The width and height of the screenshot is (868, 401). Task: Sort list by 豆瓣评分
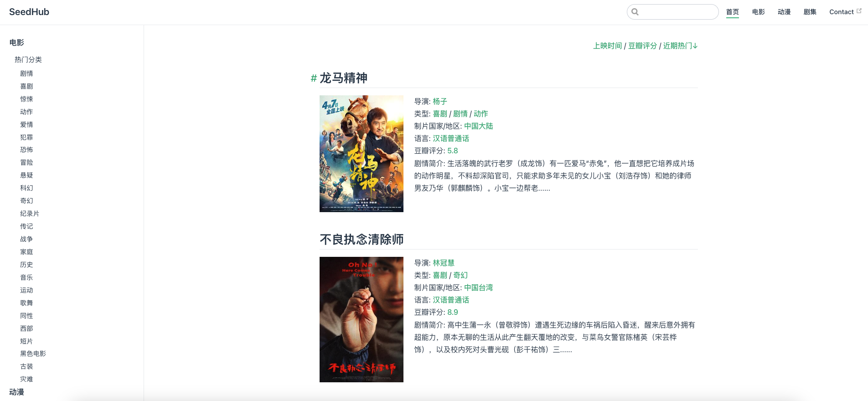(x=643, y=46)
